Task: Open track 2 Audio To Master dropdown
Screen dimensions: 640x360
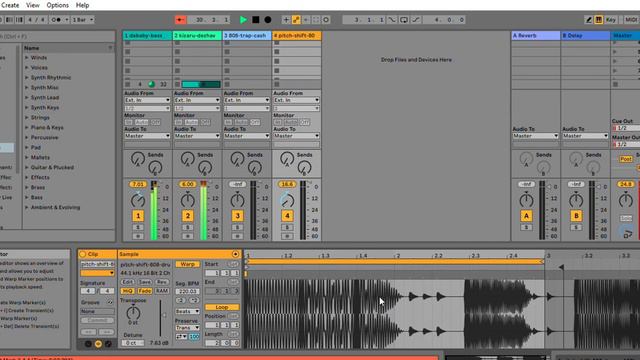Action: [x=197, y=136]
